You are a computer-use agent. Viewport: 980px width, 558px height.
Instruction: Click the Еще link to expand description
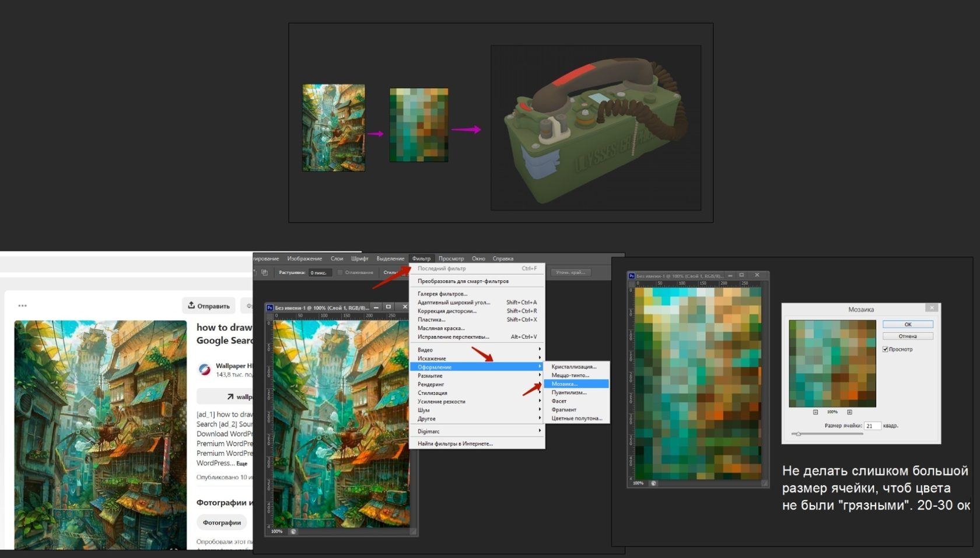[x=242, y=463]
